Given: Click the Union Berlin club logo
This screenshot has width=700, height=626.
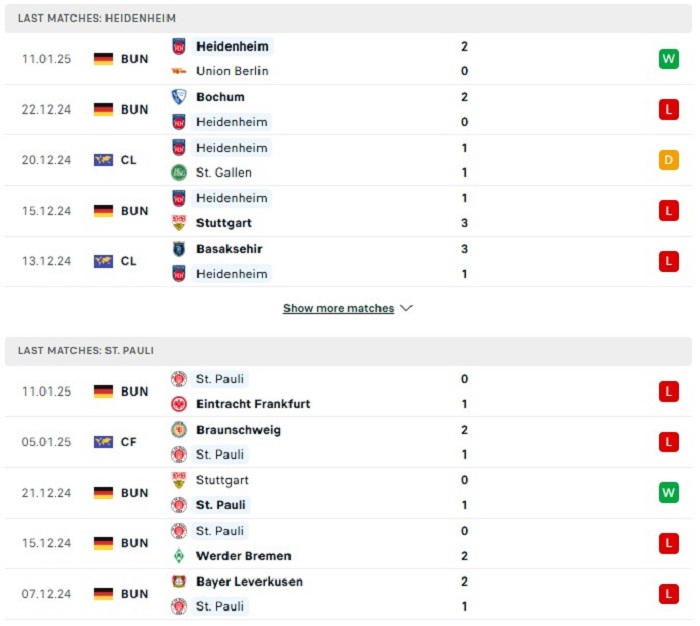Looking at the screenshot, I should [x=179, y=71].
